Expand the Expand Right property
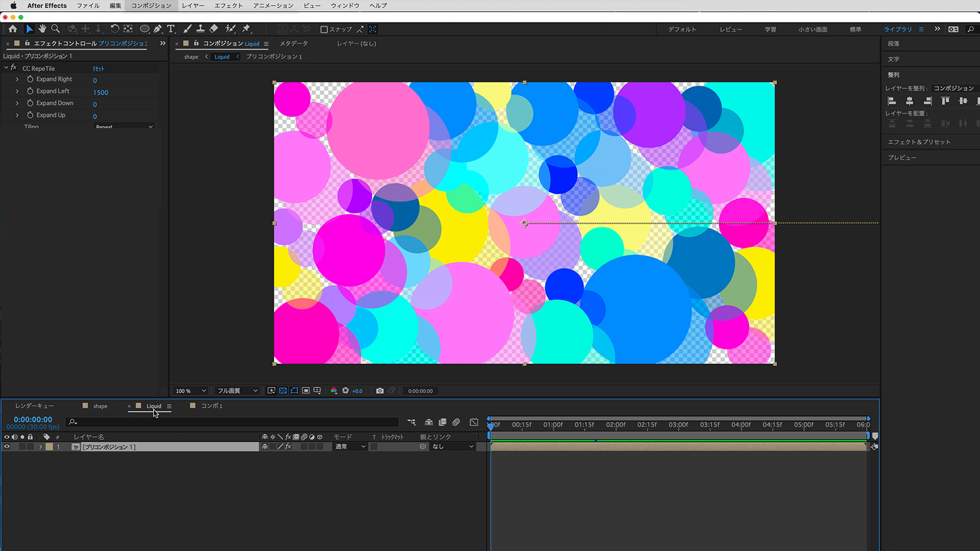 (17, 80)
